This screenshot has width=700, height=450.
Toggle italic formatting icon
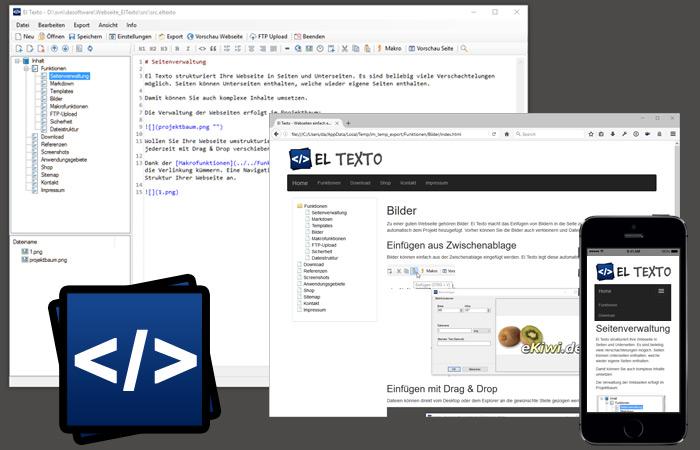(x=188, y=49)
